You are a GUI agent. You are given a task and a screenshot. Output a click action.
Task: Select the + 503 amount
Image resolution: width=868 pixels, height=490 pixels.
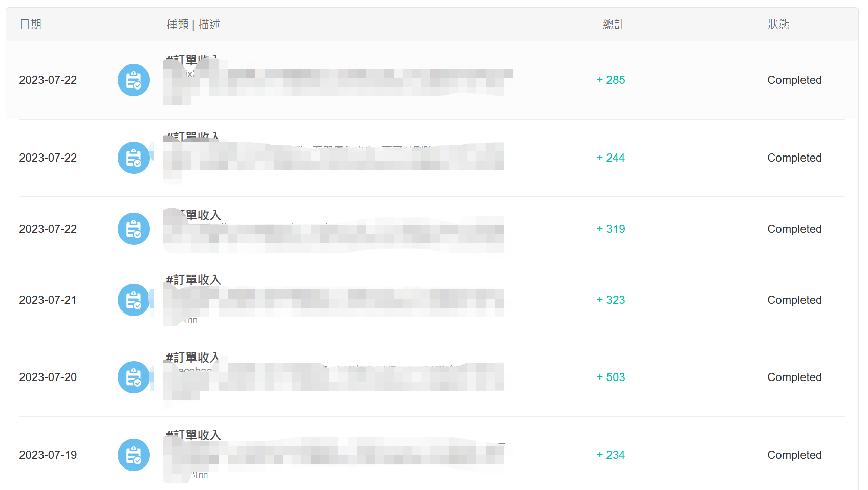point(611,377)
